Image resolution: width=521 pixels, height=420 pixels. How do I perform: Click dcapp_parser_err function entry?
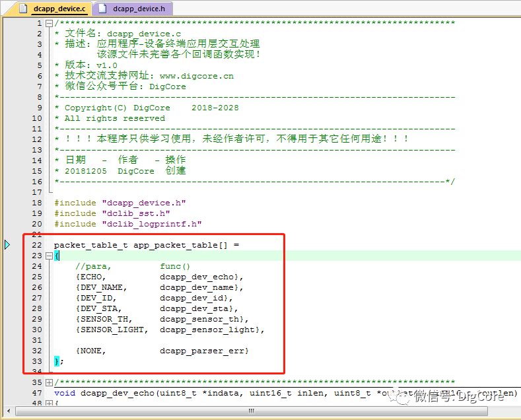202,351
